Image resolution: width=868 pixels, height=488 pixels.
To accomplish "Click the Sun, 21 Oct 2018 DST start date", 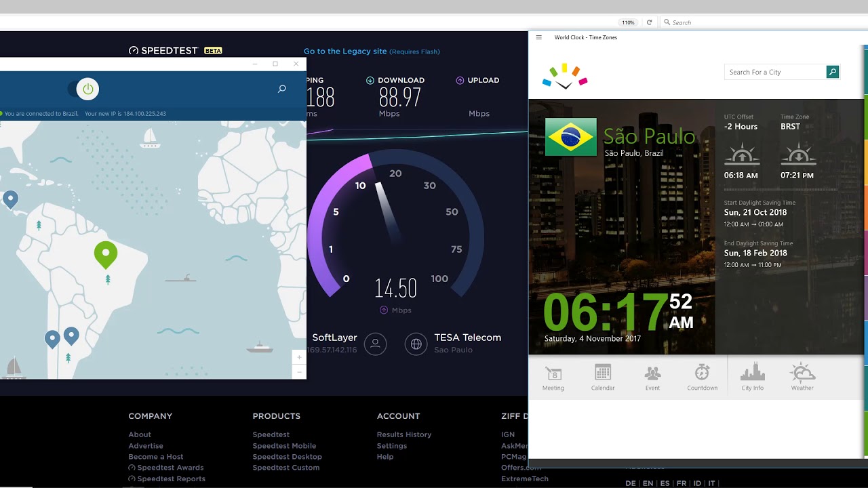I will (755, 212).
